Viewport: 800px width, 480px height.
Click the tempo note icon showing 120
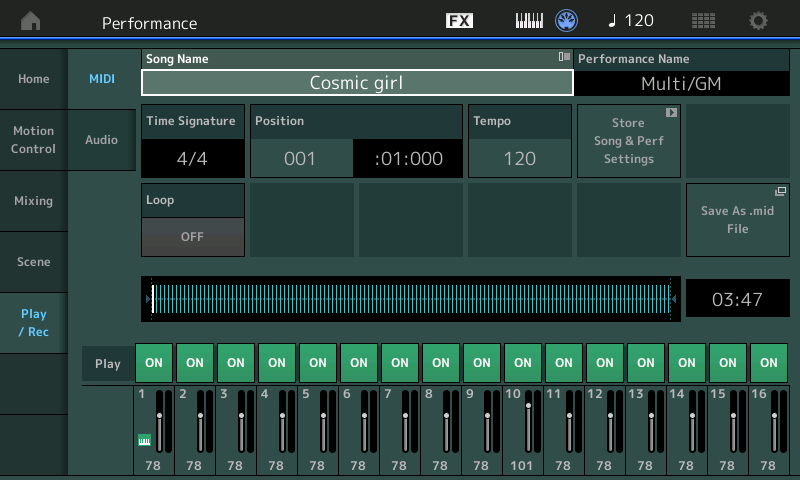click(631, 21)
